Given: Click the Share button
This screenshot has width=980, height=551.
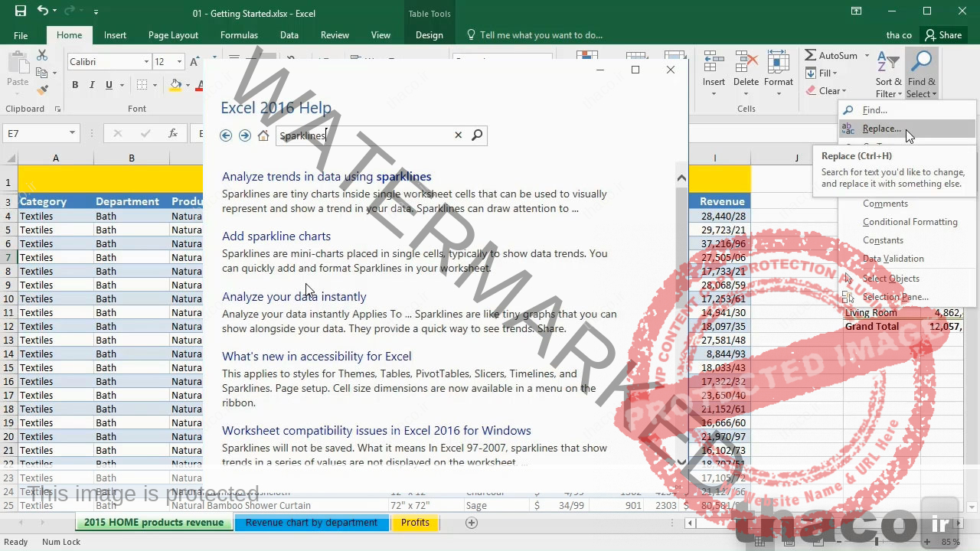Looking at the screenshot, I should 942,35.
